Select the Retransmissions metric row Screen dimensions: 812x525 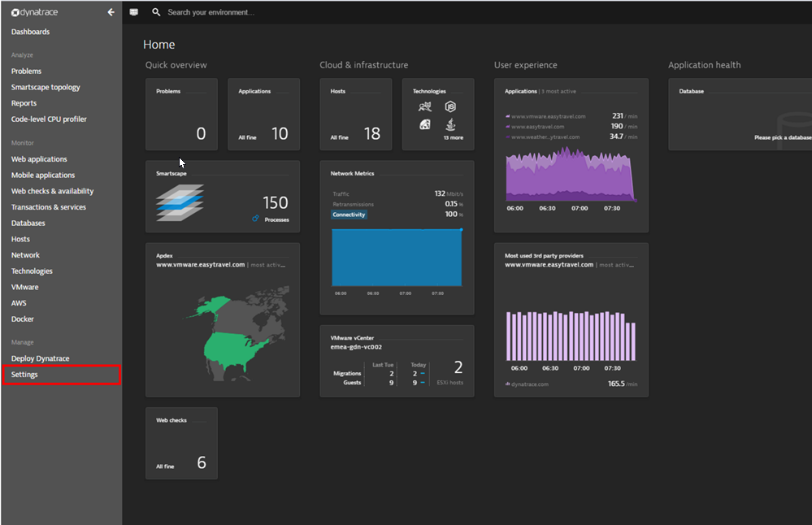click(397, 204)
